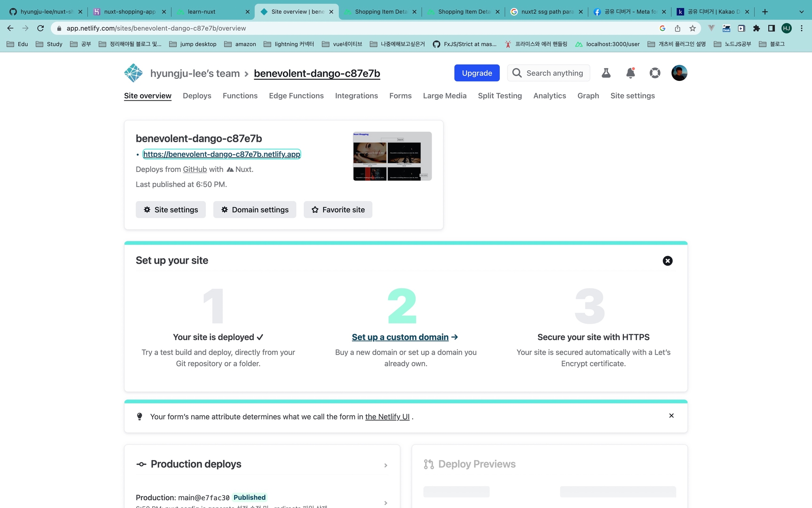This screenshot has width=812, height=508.
Task: Click the Upgrade button
Action: tap(477, 73)
